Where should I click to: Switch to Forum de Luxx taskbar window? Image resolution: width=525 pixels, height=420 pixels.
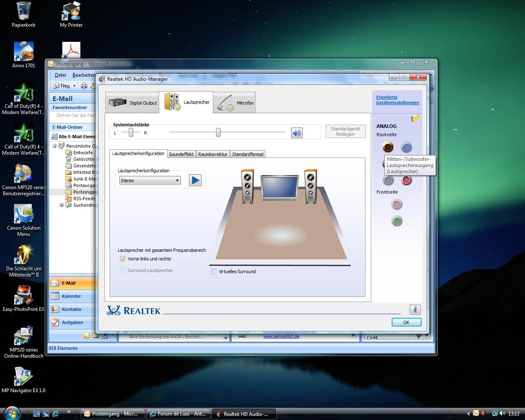(x=179, y=414)
